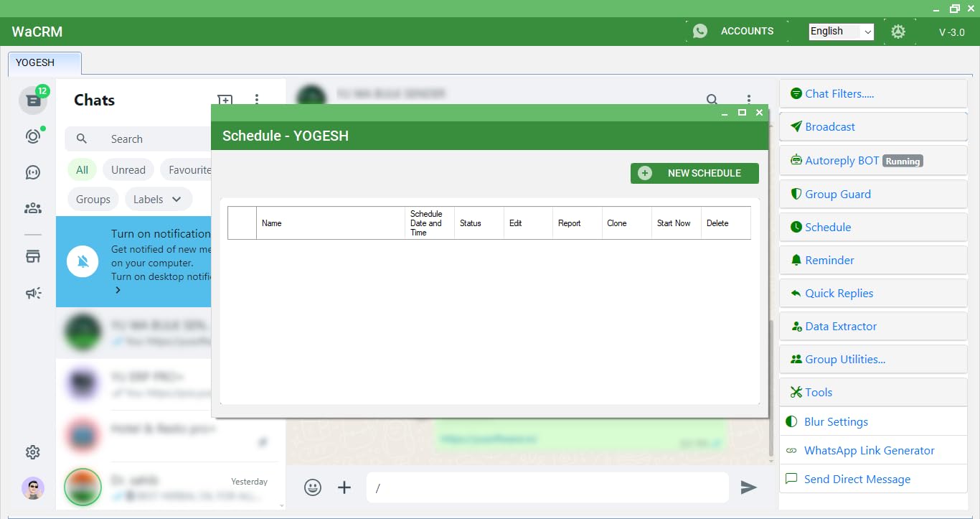Click the Start Now column header

tap(676, 223)
